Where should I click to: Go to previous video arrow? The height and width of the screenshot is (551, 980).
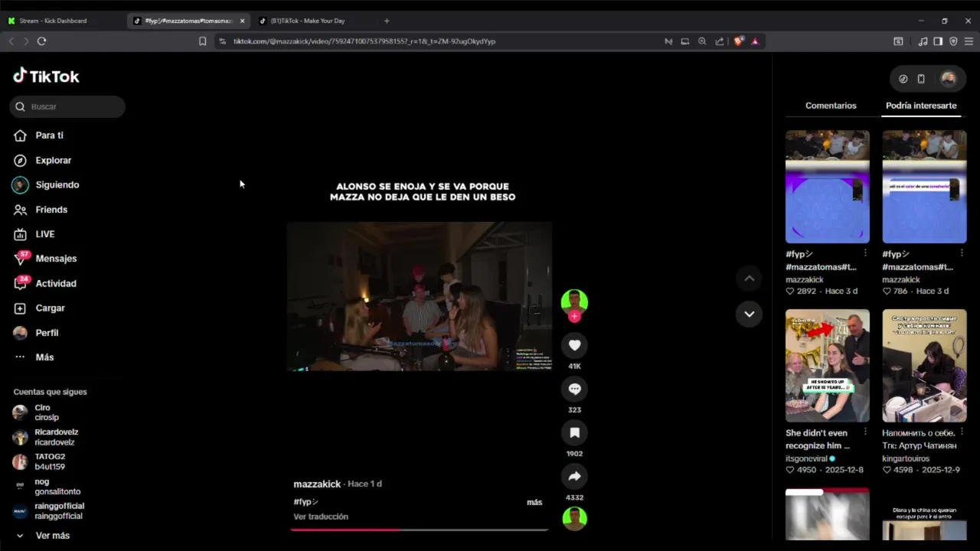point(749,279)
